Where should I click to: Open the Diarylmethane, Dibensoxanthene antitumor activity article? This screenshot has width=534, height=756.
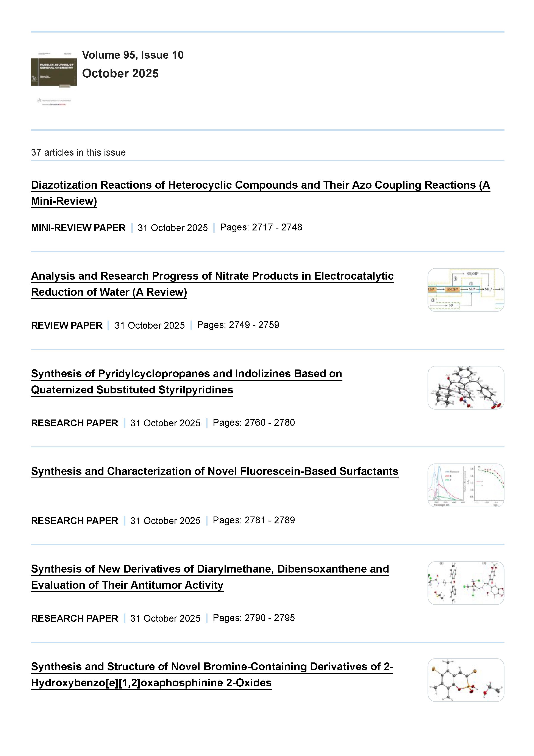pyautogui.click(x=210, y=569)
